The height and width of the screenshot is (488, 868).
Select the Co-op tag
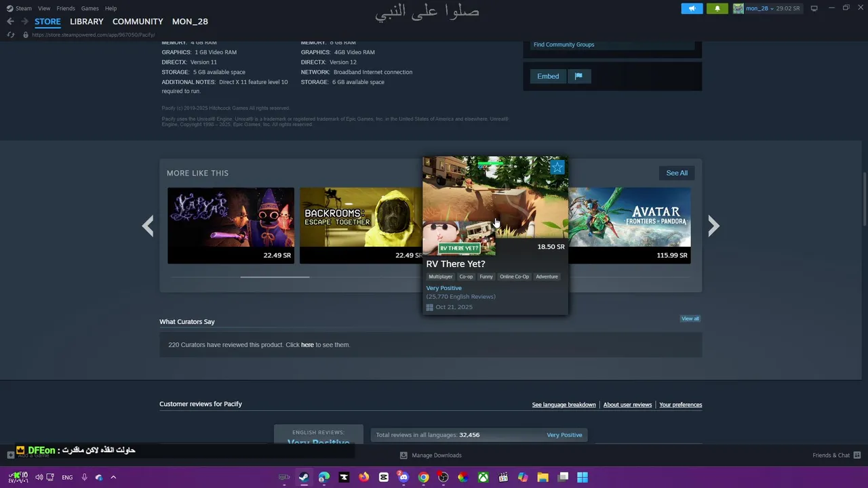[466, 277]
